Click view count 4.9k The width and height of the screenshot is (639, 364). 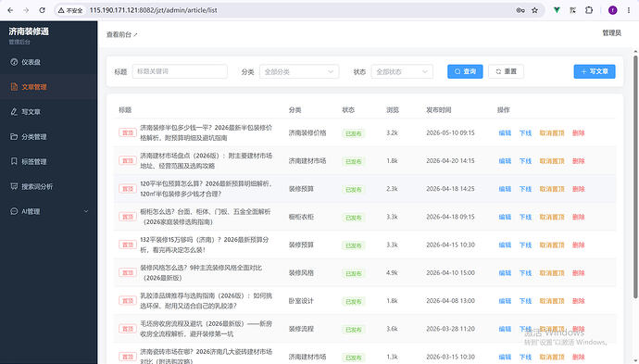(392, 272)
